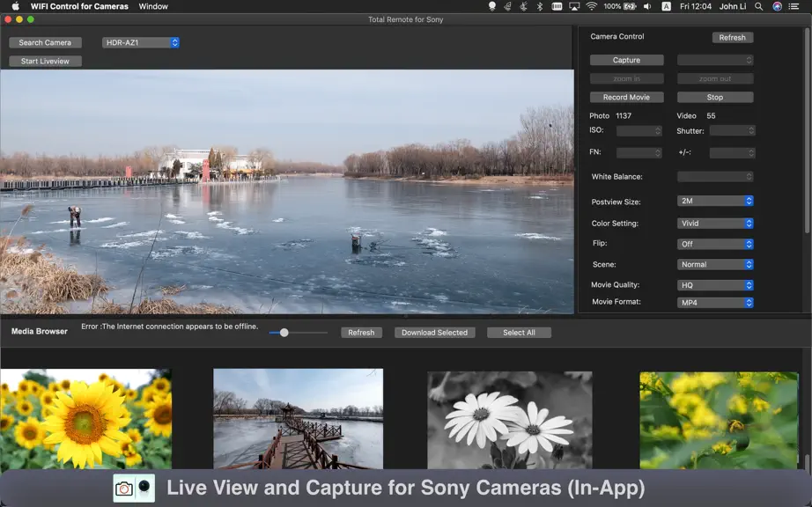Open the Window menu
812x507 pixels.
153,6
